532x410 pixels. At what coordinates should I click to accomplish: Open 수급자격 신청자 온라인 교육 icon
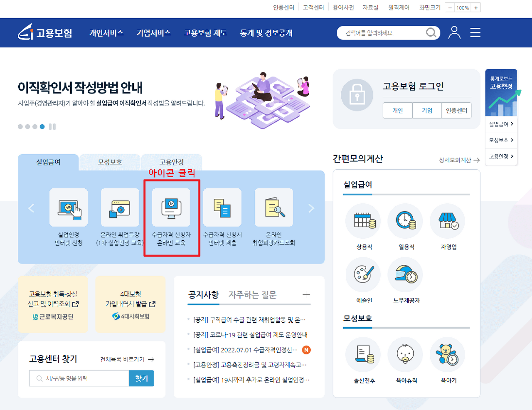171,208
